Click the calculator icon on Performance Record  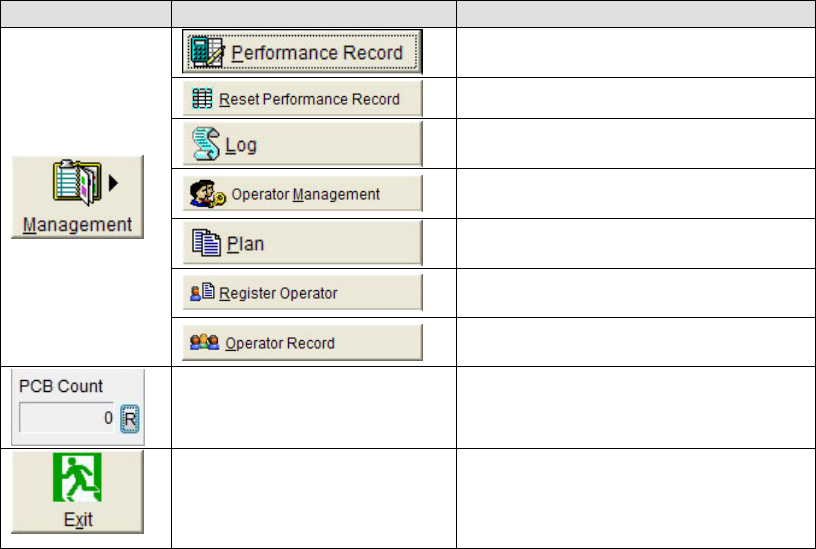click(x=208, y=52)
